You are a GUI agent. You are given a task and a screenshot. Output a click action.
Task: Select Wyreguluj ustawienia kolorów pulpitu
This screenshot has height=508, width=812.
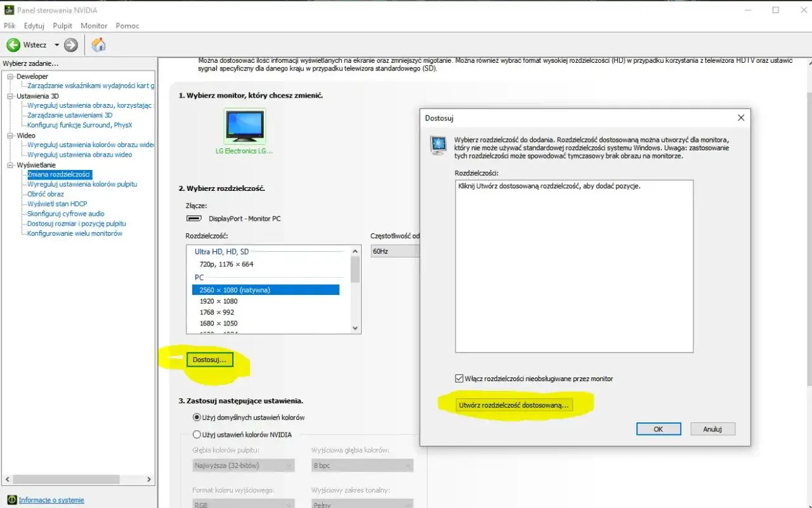pyautogui.click(x=82, y=184)
